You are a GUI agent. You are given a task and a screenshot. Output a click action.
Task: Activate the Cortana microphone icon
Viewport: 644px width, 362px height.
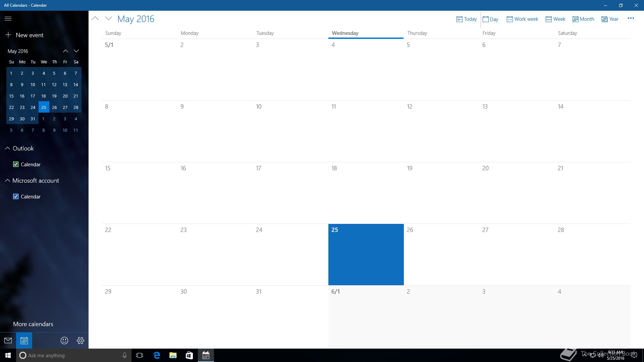pyautogui.click(x=124, y=355)
